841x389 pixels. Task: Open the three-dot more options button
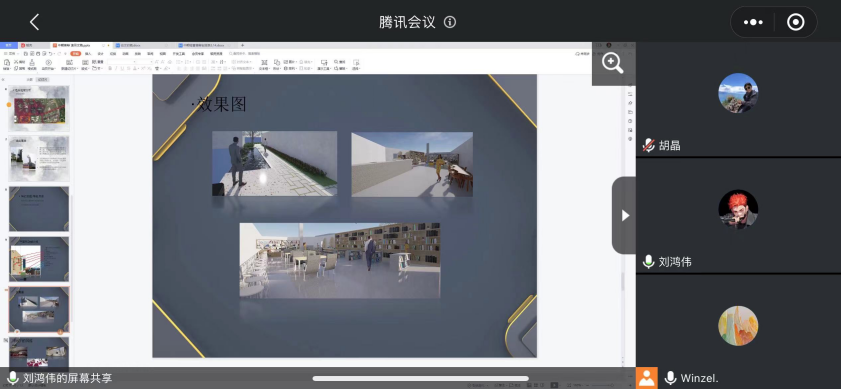click(x=753, y=22)
